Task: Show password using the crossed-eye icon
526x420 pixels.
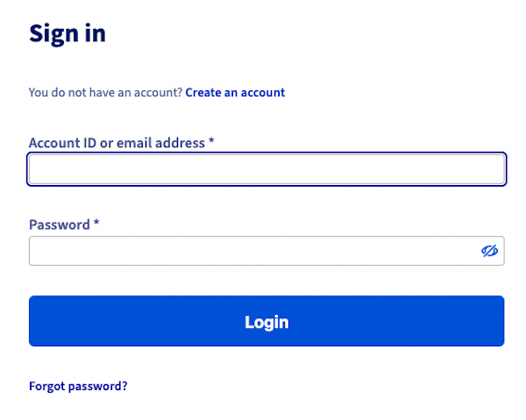Action: (489, 252)
